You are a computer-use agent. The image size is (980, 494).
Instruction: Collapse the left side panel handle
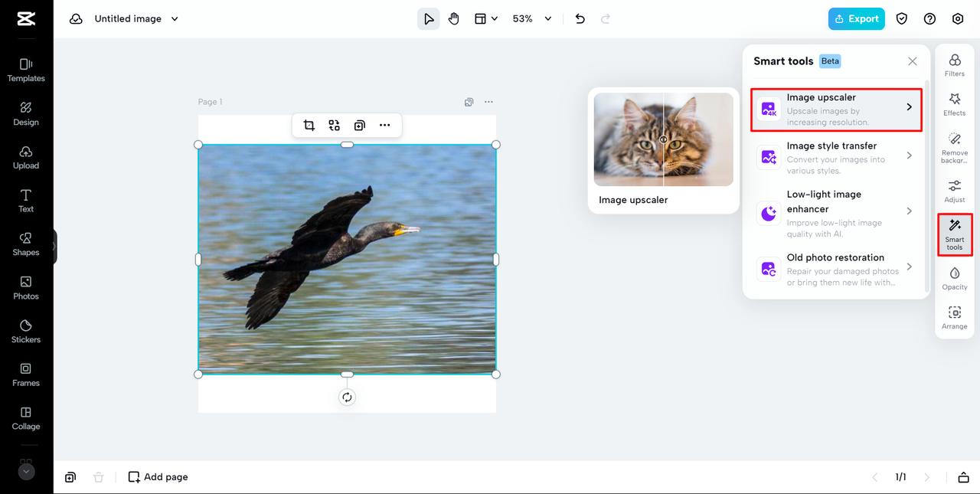click(54, 247)
